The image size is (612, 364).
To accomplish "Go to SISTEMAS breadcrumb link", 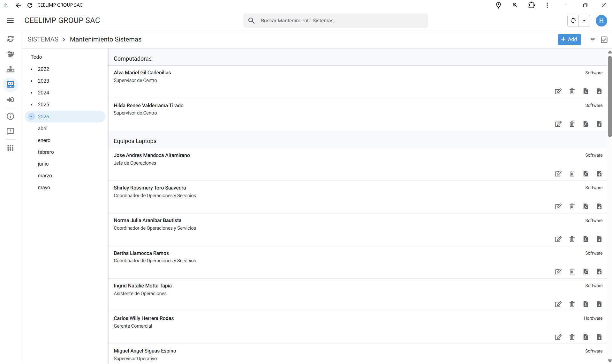I will 43,39.
